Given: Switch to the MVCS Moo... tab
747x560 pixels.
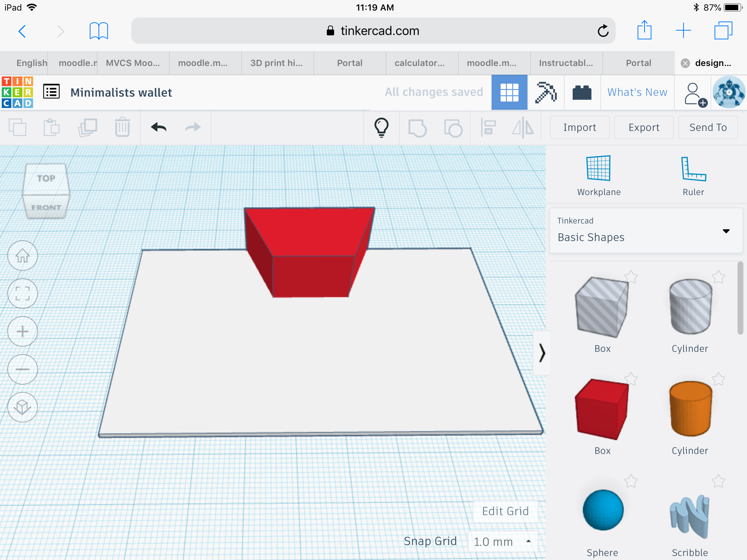Looking at the screenshot, I should (133, 63).
